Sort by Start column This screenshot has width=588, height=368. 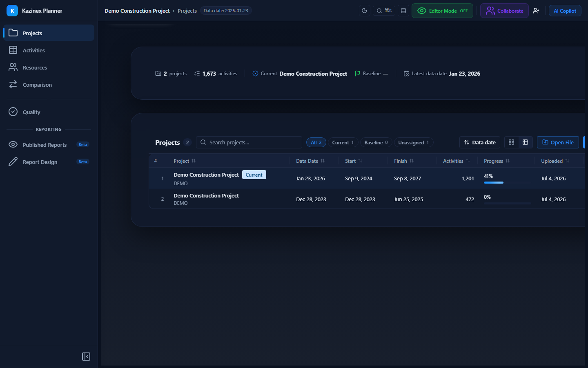pyautogui.click(x=354, y=161)
